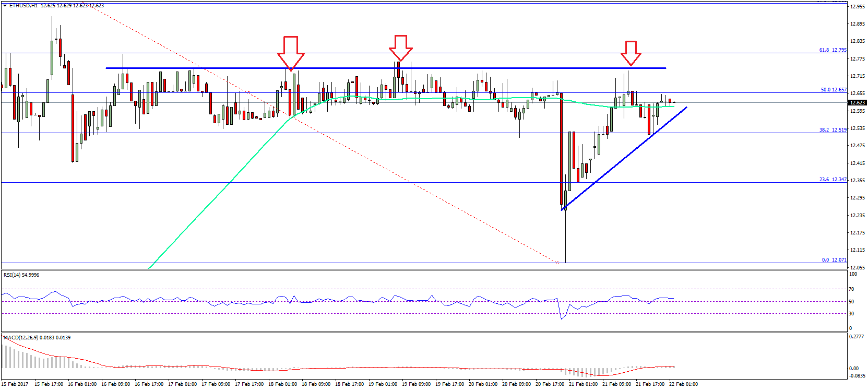868x390 pixels.
Task: Click 12.355 on the price axis
Action: click(x=857, y=181)
